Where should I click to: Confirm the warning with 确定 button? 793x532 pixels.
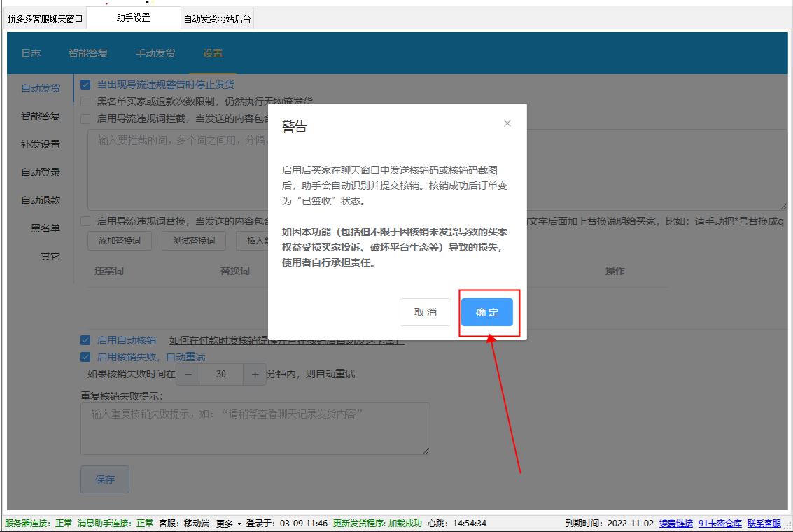[486, 312]
